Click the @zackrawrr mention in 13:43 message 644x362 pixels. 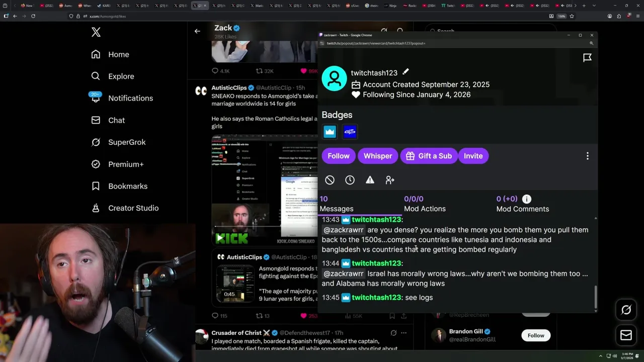tap(344, 230)
